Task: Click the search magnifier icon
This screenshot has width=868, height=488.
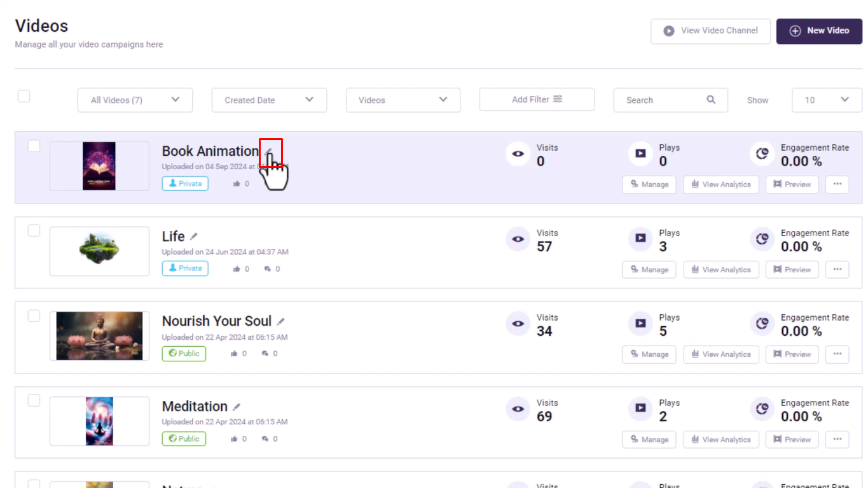Action: coord(711,100)
